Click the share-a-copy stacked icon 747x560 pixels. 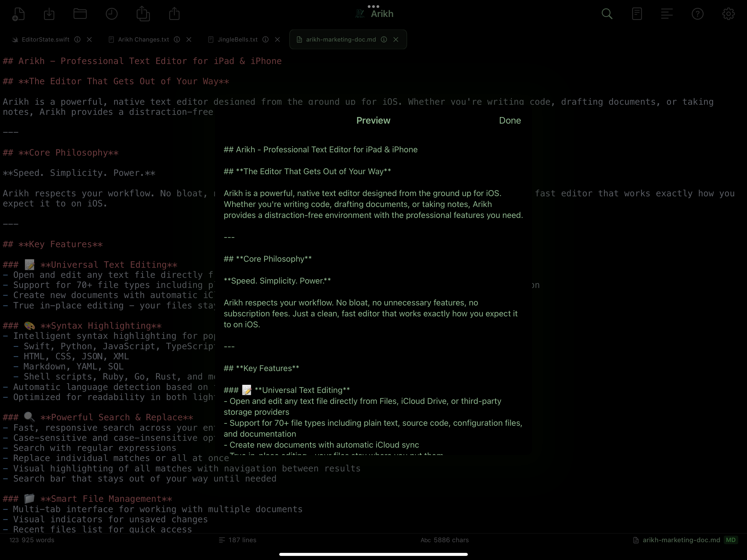[143, 14]
